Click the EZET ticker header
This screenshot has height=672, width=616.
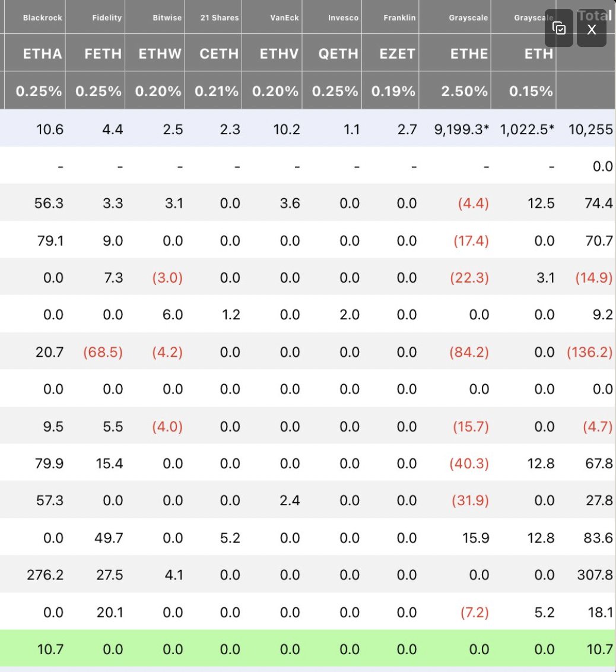click(397, 53)
